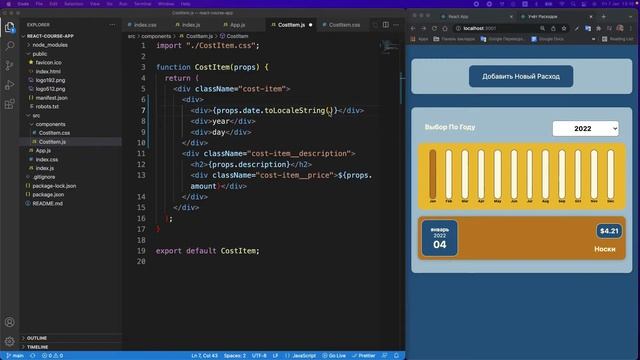Viewport: 640px width, 360px height.
Task: Go back in the browser
Action: [x=413, y=28]
